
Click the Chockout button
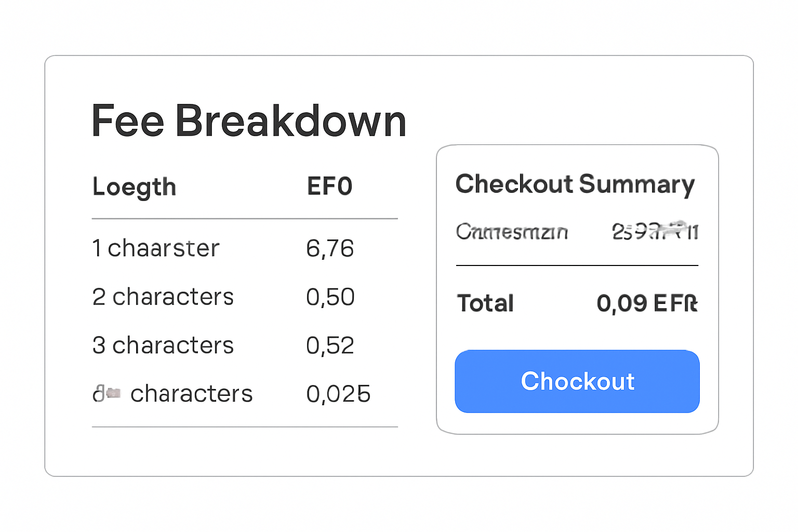[577, 381]
